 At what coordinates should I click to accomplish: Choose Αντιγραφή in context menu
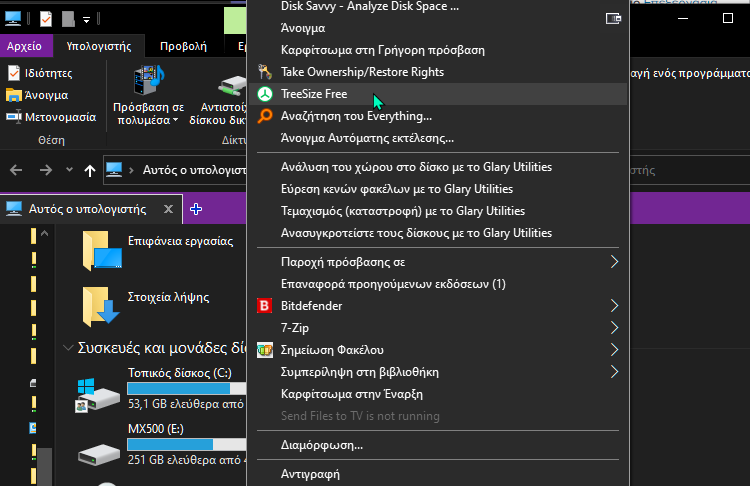tap(438, 474)
